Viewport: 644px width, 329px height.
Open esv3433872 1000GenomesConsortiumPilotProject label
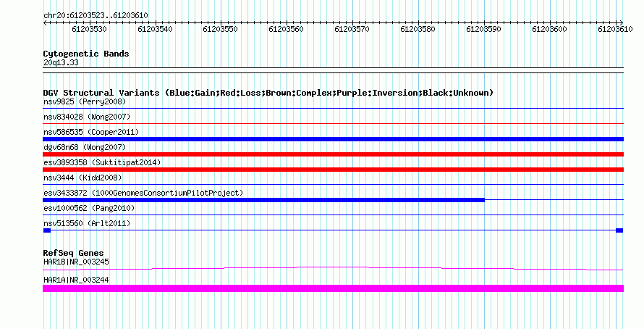[143, 193]
